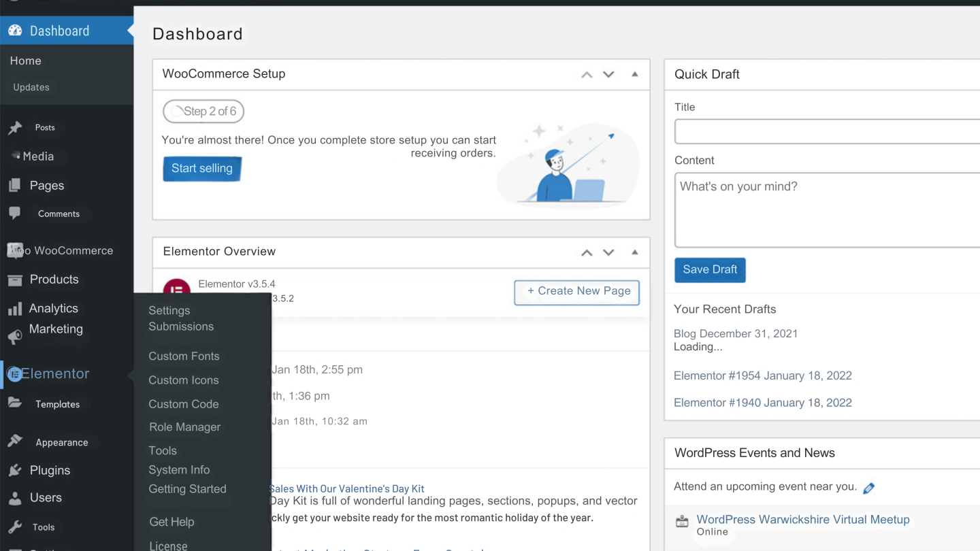Select Role Manager in Elementor submenu
980x551 pixels.
coord(185,427)
